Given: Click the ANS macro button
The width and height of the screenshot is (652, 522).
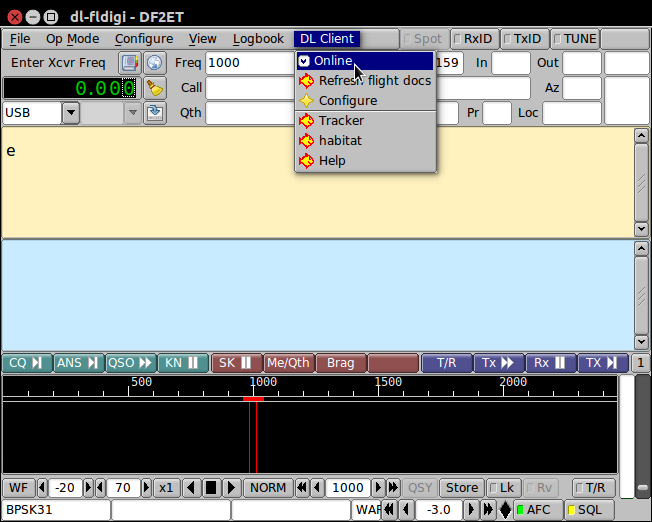Looking at the screenshot, I should click(78, 363).
